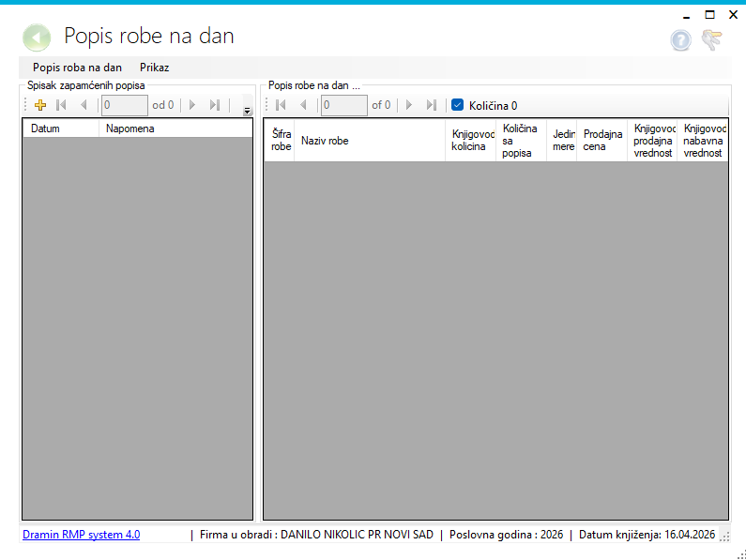Click the position field showing 'od 0'
This screenshot has width=746, height=560.
(125, 105)
